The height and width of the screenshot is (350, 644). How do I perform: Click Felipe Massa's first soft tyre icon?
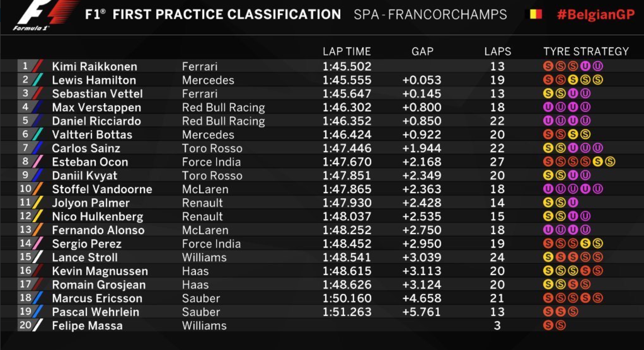(x=548, y=325)
